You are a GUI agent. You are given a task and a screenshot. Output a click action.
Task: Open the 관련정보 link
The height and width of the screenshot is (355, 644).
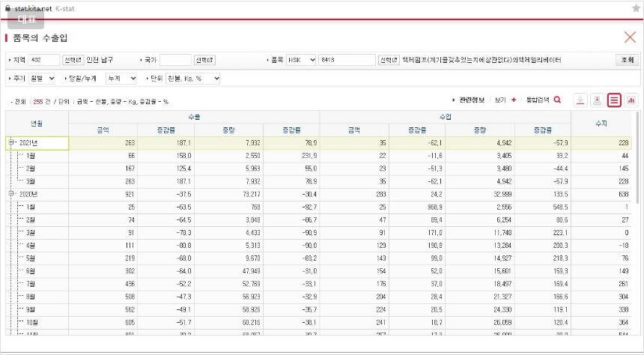click(x=470, y=100)
